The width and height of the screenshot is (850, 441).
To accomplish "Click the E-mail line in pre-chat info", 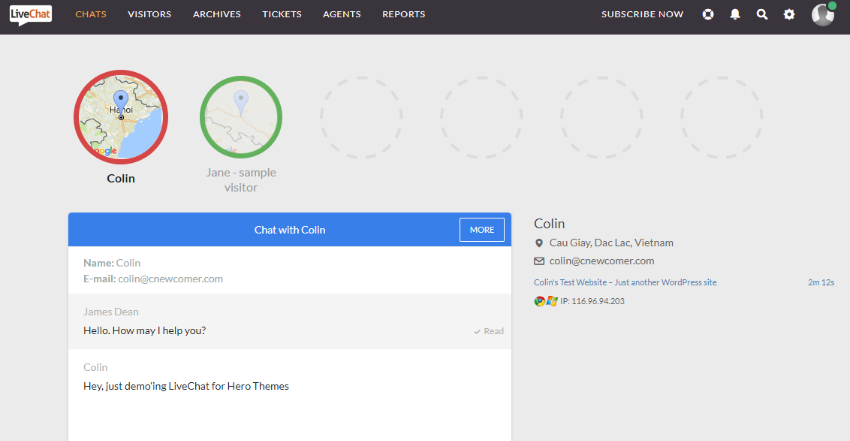I will [x=153, y=279].
